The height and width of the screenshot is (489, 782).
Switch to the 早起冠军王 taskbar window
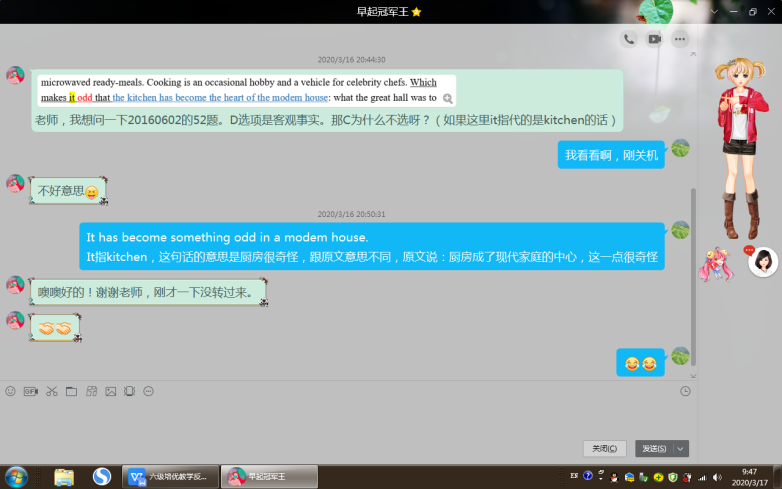[x=269, y=477]
